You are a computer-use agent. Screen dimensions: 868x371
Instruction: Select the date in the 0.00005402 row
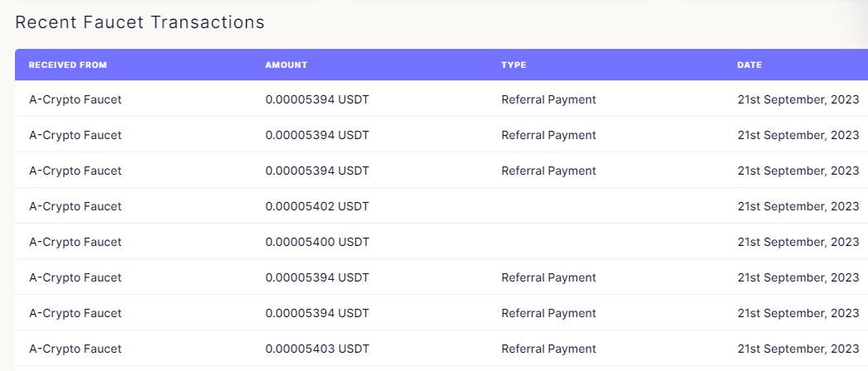coord(798,206)
